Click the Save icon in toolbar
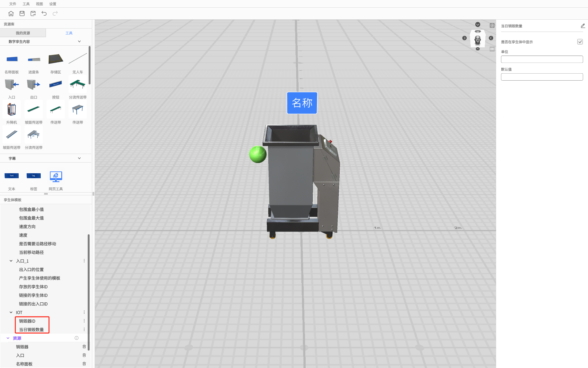 tap(22, 13)
